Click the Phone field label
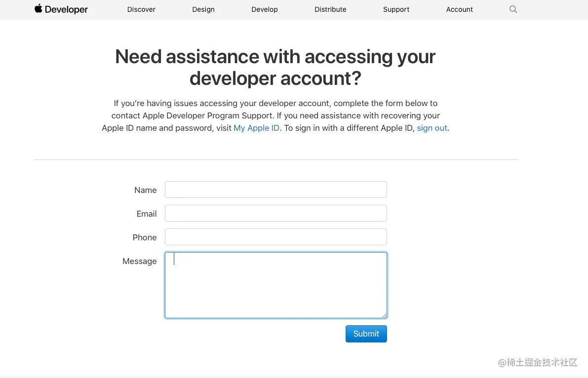This screenshot has width=588, height=378. [x=144, y=237]
